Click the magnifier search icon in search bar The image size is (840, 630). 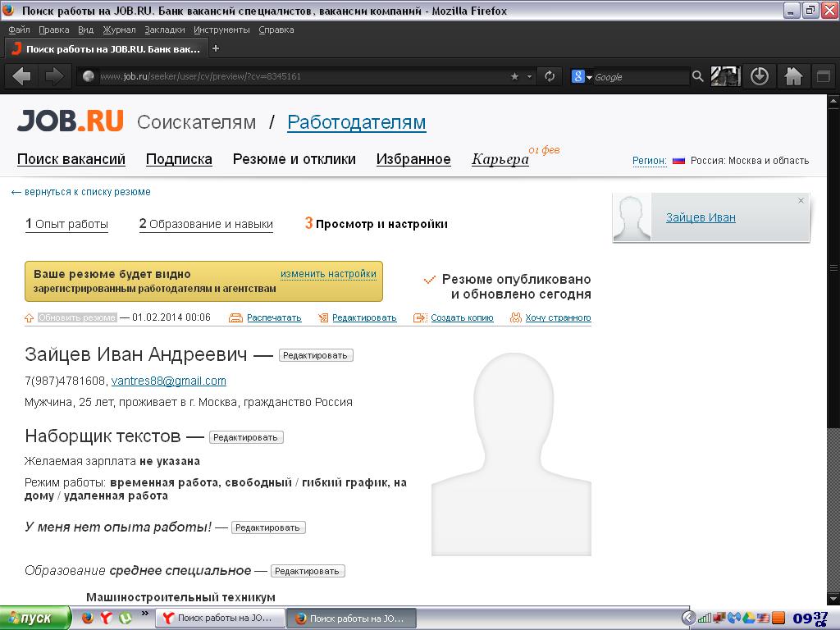coord(697,76)
